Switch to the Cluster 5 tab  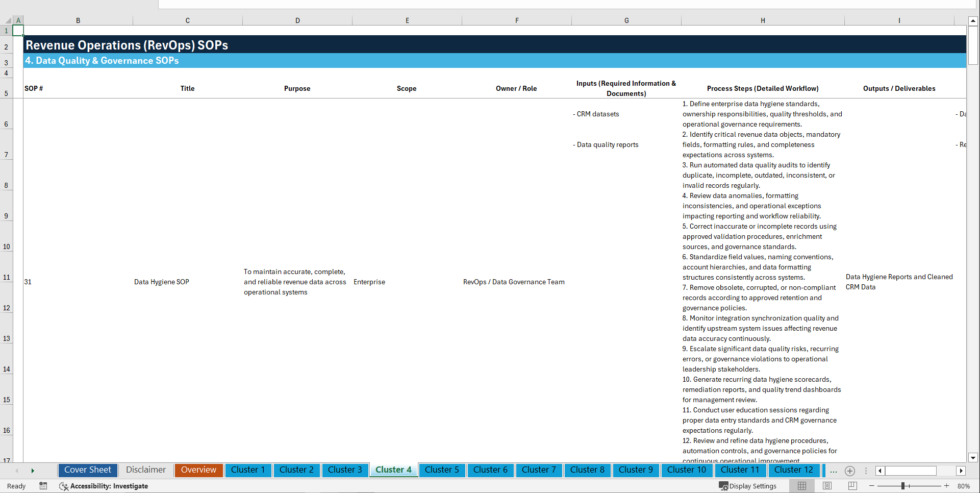[x=442, y=470]
